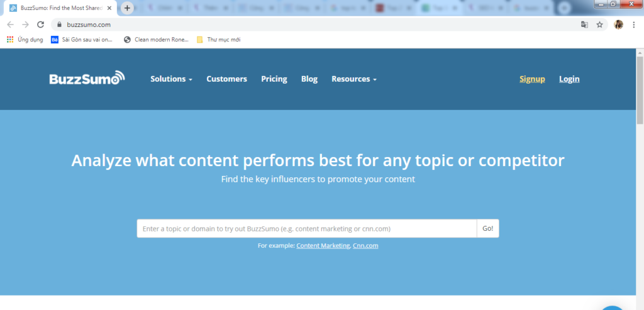This screenshot has width=644, height=310.
Task: Go back with the browser back arrow
Action: (10, 25)
